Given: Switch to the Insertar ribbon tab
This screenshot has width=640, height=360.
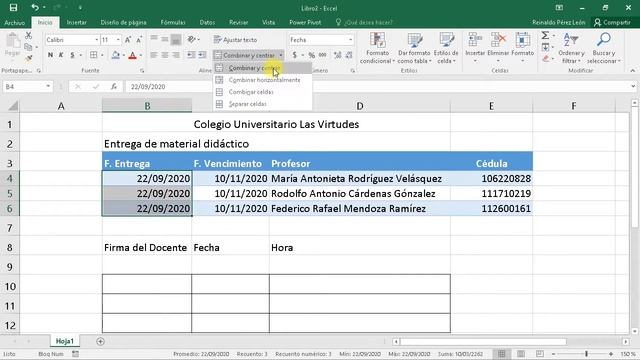Looking at the screenshot, I should (77, 22).
